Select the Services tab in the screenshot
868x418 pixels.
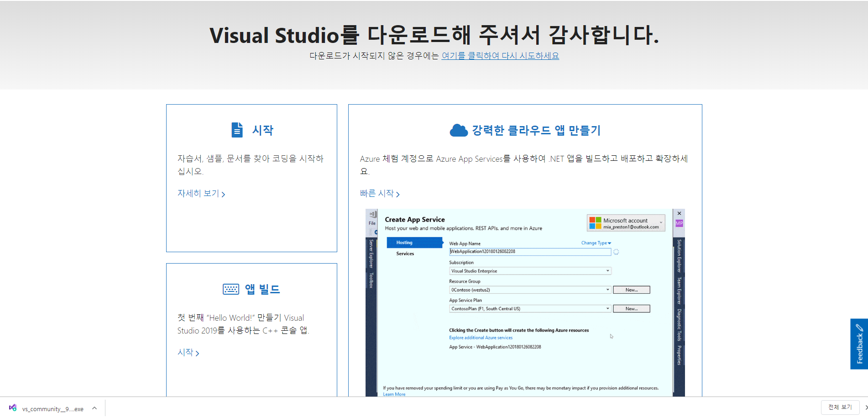405,254
